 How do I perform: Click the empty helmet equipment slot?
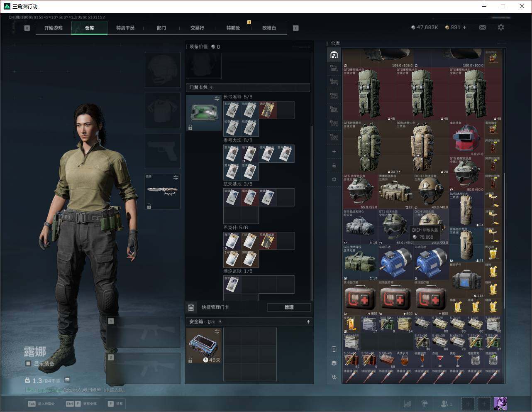[162, 70]
